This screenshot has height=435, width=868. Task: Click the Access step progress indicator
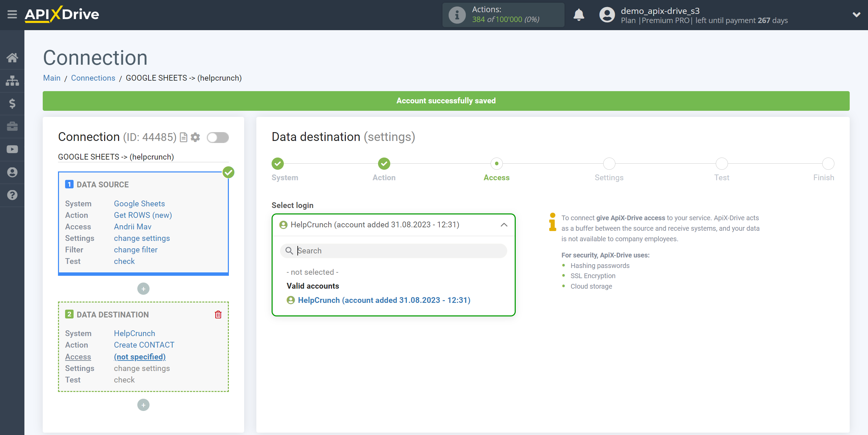pyautogui.click(x=496, y=164)
